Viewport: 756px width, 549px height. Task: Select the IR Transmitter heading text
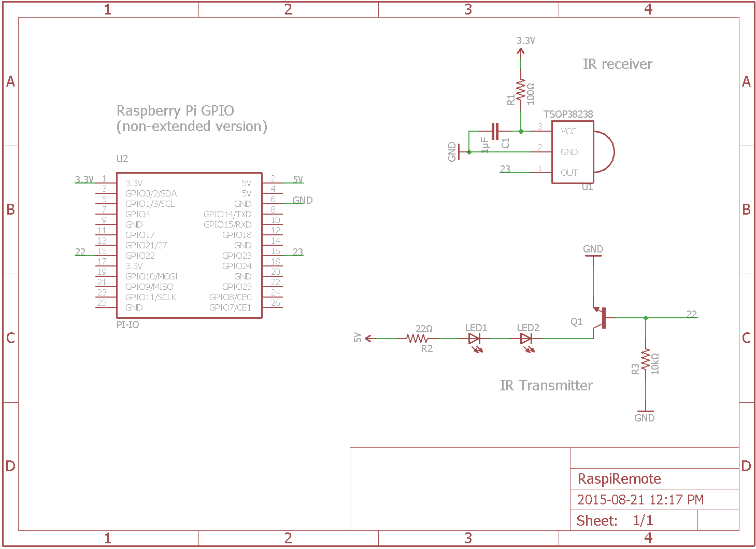(x=546, y=385)
